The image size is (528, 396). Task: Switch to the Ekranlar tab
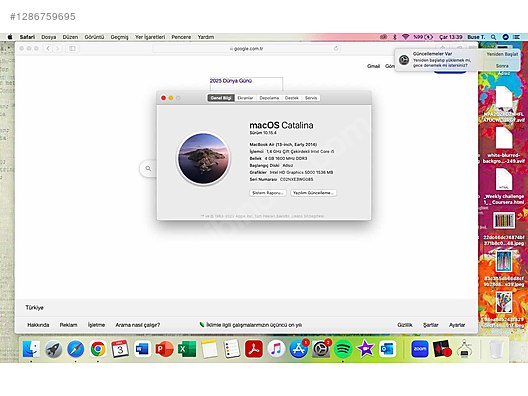(x=245, y=98)
